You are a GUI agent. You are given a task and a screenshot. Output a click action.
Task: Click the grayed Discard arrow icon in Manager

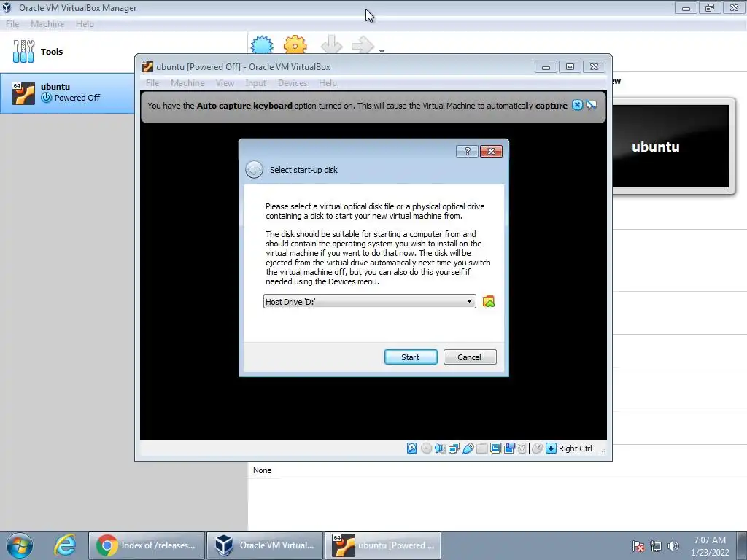[332, 44]
